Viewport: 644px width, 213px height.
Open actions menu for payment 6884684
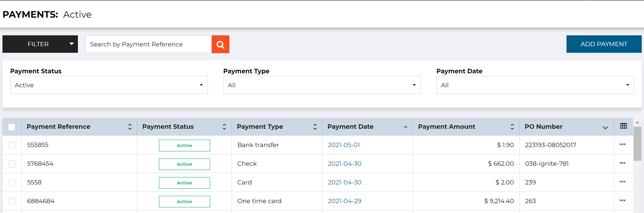point(622,200)
